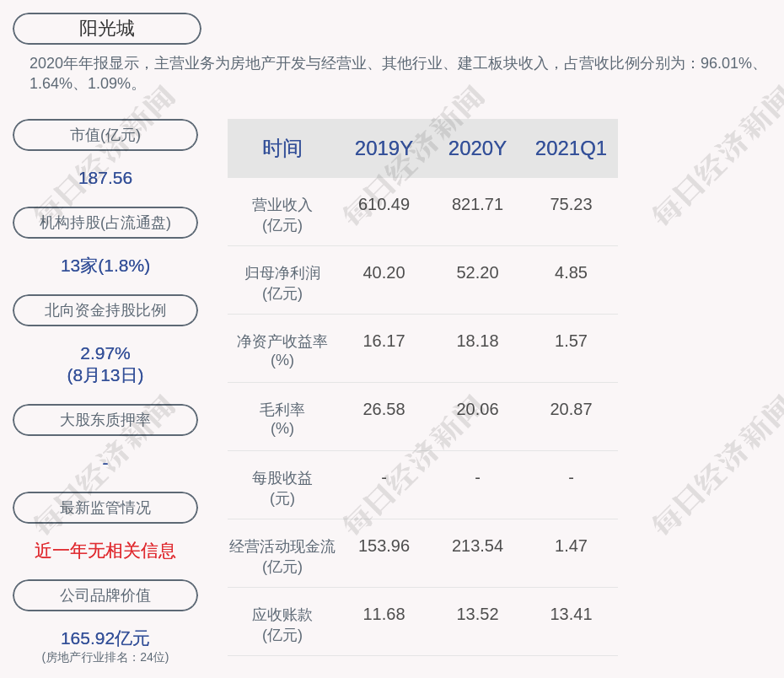Select the 北向资金持股比例 label pill
The width and height of the screenshot is (784, 678).
coord(105,310)
